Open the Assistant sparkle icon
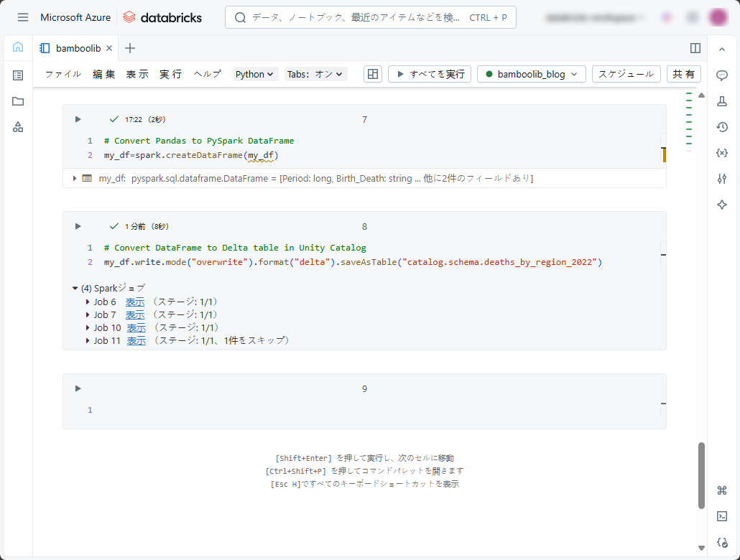The height and width of the screenshot is (560, 740). tap(722, 205)
